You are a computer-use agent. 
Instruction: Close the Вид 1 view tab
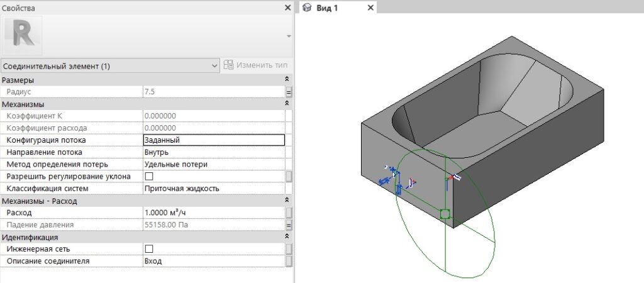click(370, 8)
